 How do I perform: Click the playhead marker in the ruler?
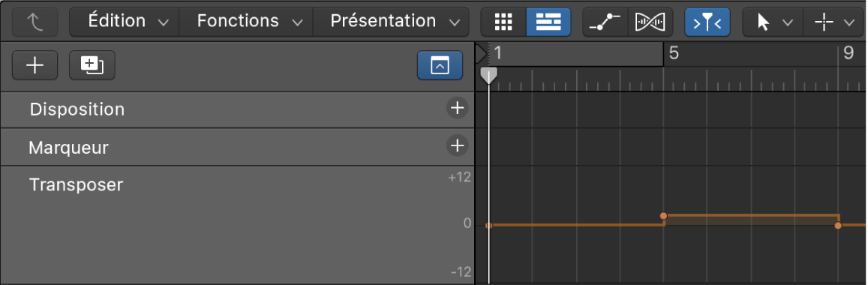[488, 76]
